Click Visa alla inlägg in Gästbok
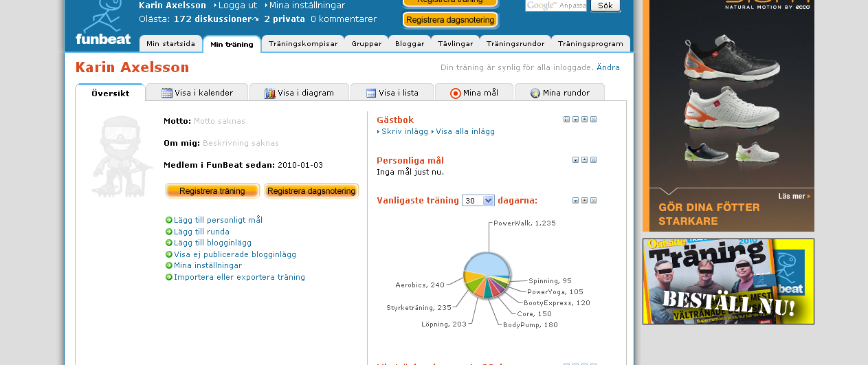The height and width of the screenshot is (365, 868). point(465,131)
